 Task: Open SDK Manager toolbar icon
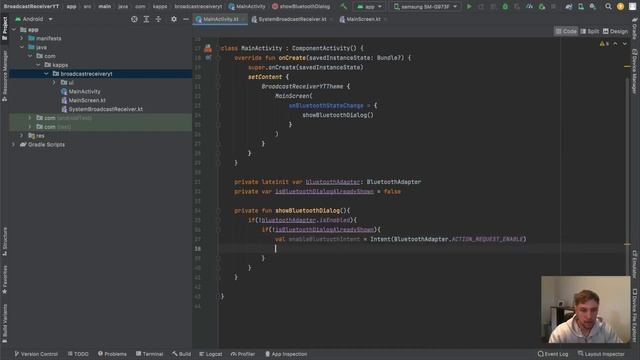click(593, 7)
